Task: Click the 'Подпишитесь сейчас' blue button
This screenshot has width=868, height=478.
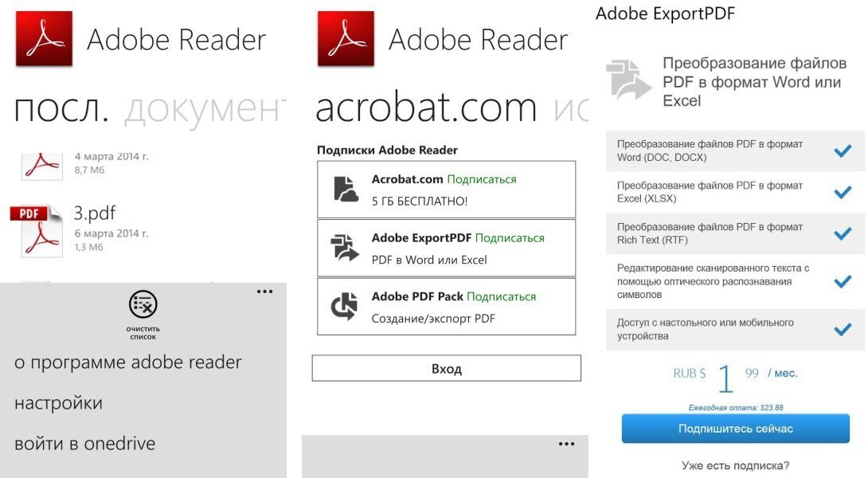Action: 736,428
